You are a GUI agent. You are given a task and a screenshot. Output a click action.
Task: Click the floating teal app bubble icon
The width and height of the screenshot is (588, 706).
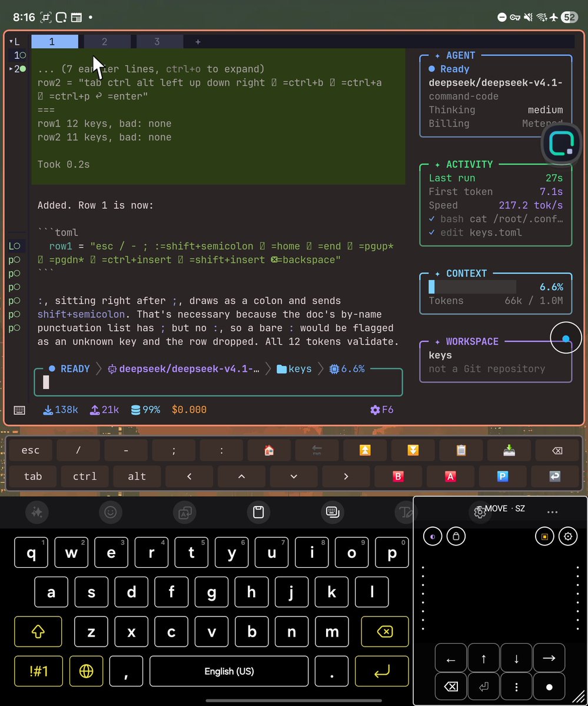point(561,143)
